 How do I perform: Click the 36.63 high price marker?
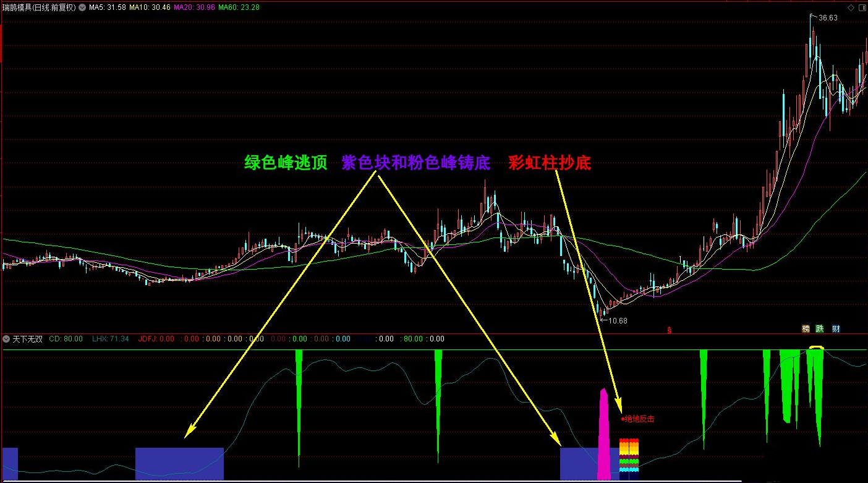coord(828,18)
